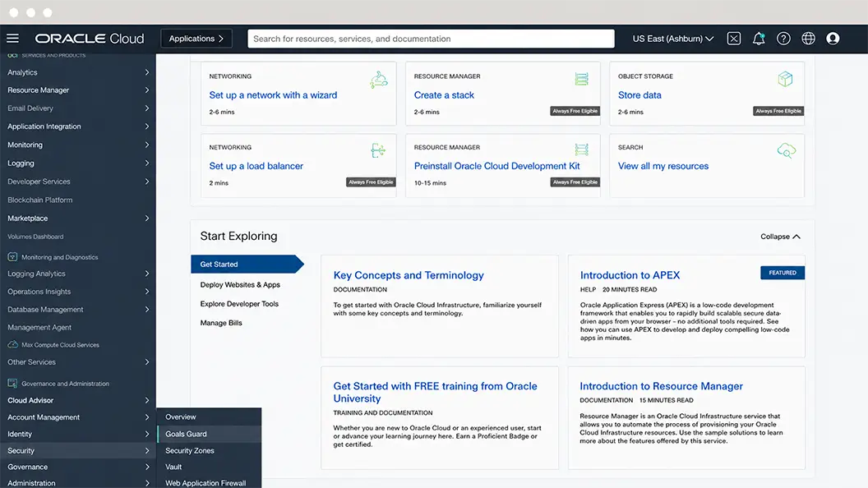The height and width of the screenshot is (488, 868).
Task: Open notifications bell icon
Action: 759,38
